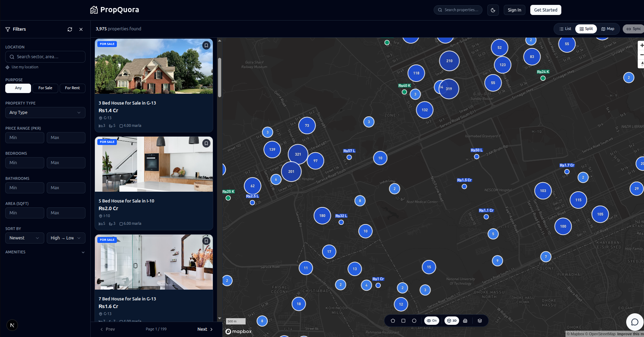
Task: Click the Bathrooms Max field
Action: tap(66, 188)
